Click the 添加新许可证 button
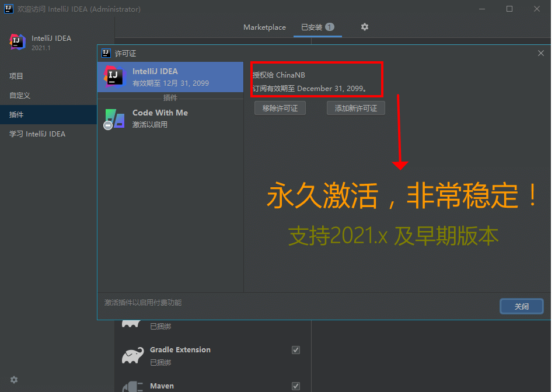 point(356,108)
